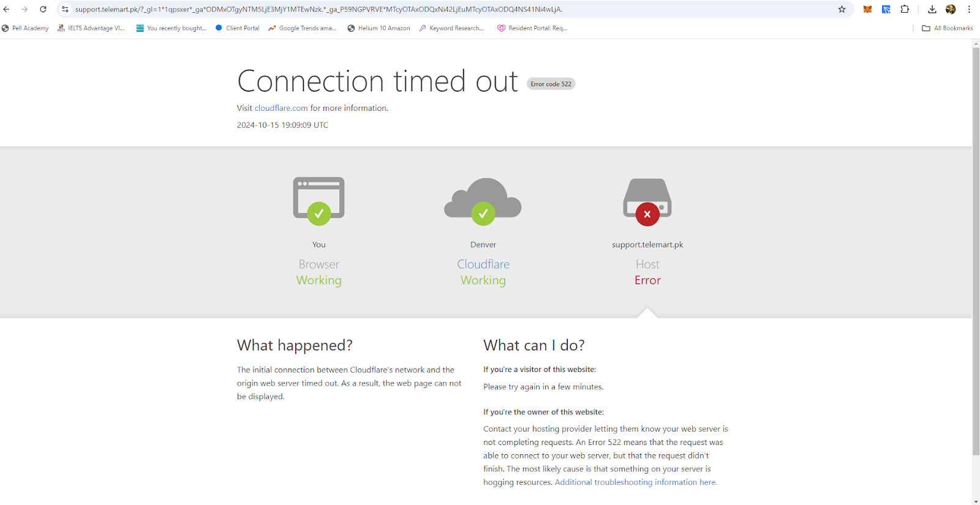This screenshot has width=980, height=505.
Task: Click the browser window status icon
Action: [x=318, y=201]
